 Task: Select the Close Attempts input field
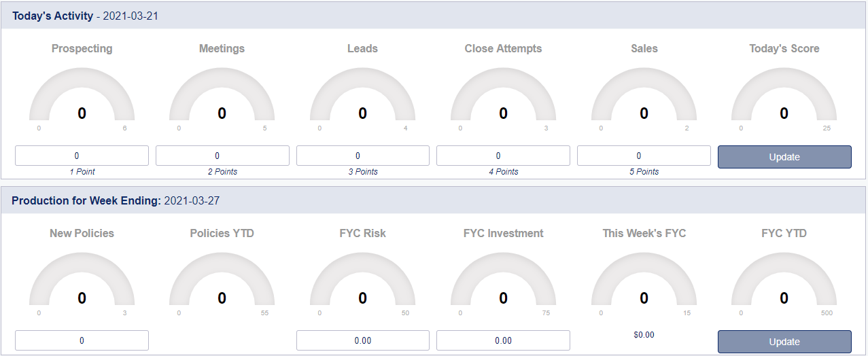tap(503, 156)
